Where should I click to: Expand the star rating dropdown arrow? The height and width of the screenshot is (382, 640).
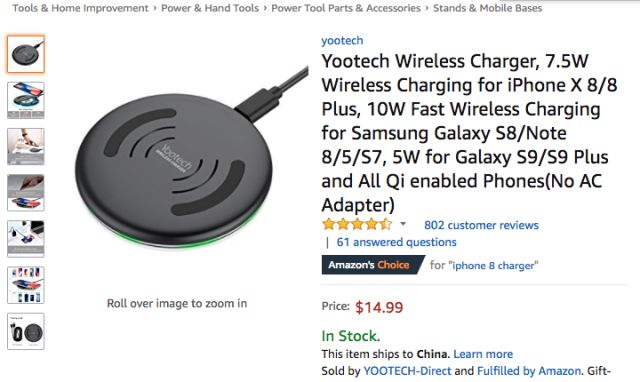[x=403, y=224]
